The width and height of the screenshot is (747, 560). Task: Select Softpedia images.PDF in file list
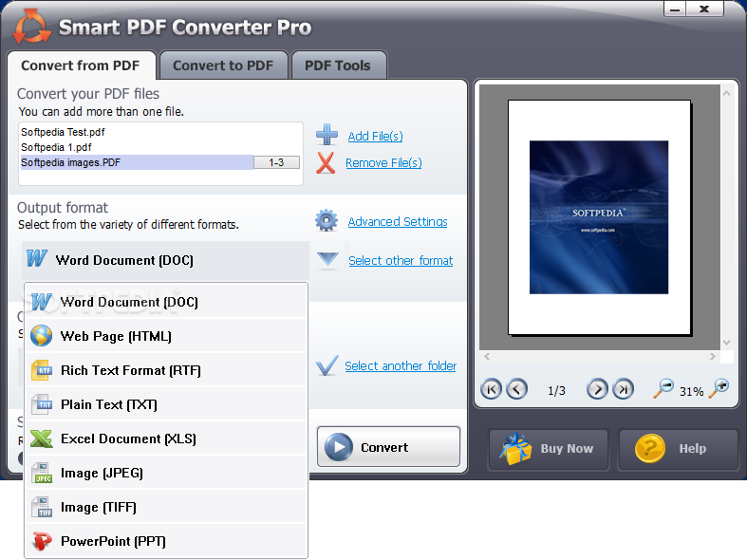coord(137,162)
